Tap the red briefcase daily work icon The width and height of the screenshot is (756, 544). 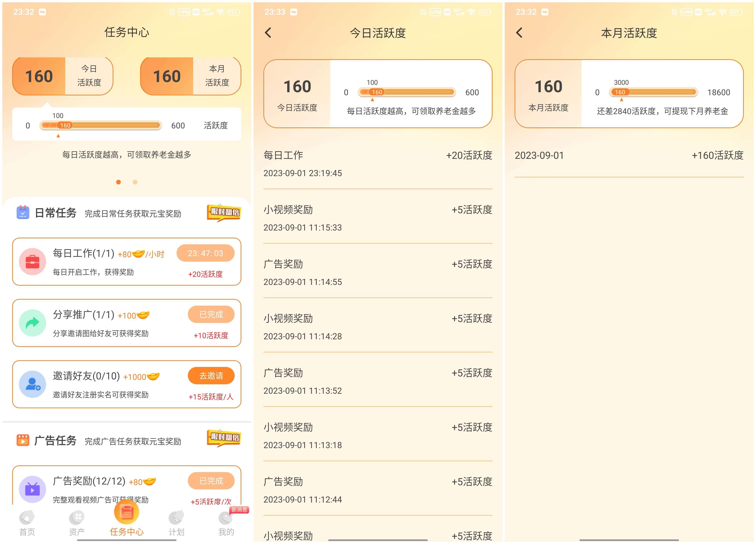click(x=32, y=262)
